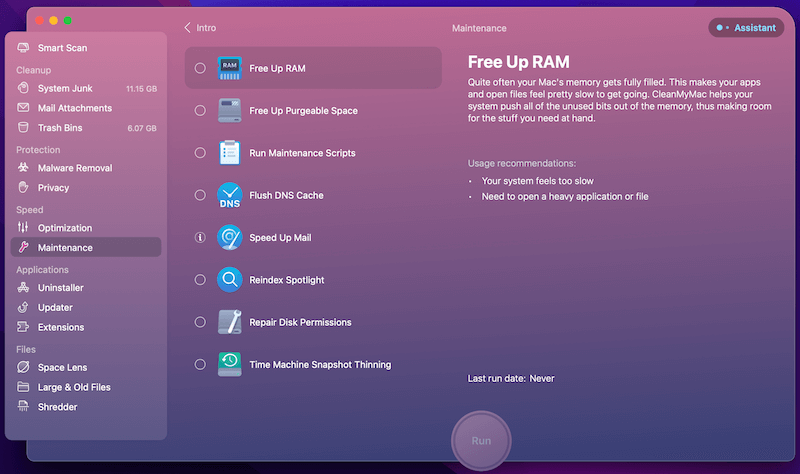The width and height of the screenshot is (800, 474).
Task: Click the Shredder sidebar icon
Action: 23,406
